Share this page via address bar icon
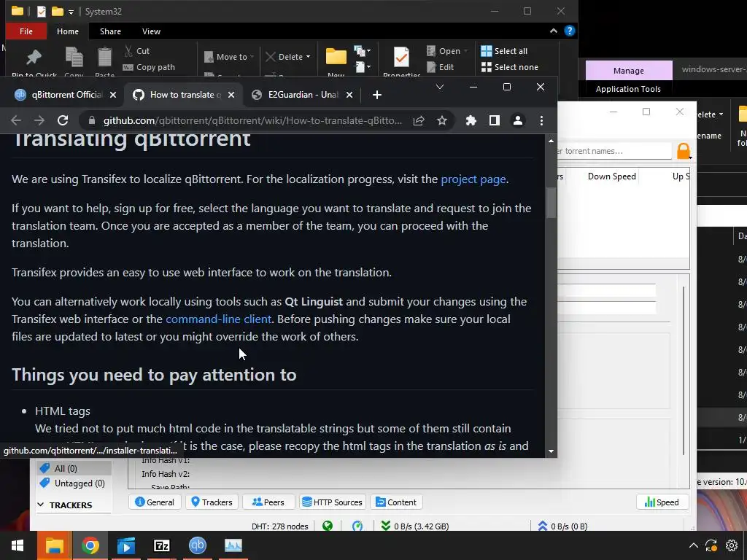747x560 pixels. 419,120
